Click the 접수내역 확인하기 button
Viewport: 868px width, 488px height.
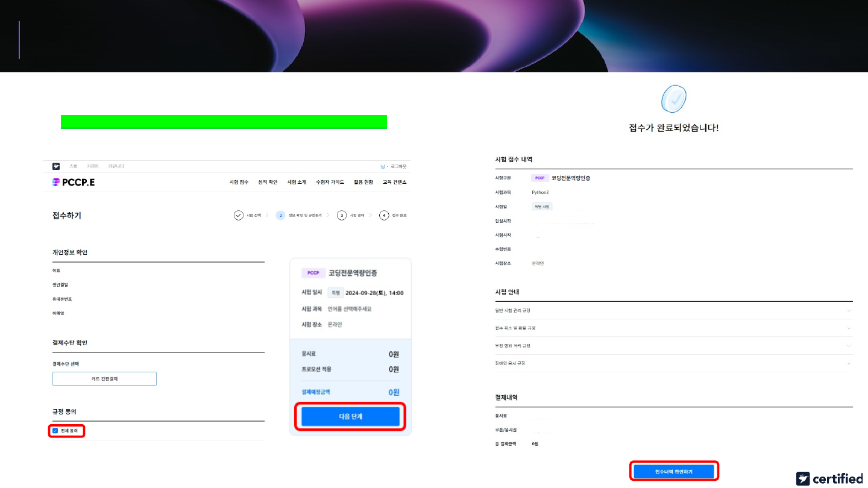tap(674, 471)
